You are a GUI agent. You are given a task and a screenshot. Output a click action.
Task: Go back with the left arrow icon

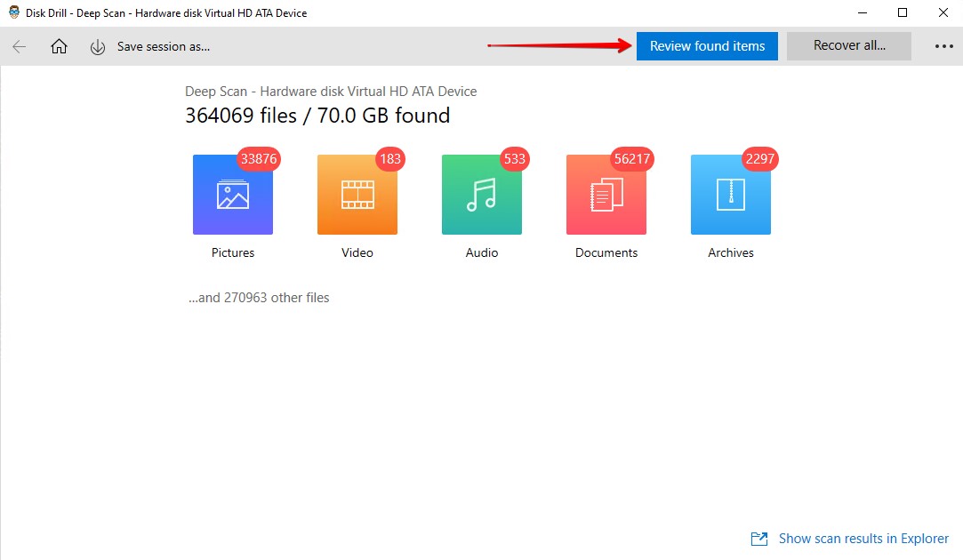pyautogui.click(x=19, y=46)
